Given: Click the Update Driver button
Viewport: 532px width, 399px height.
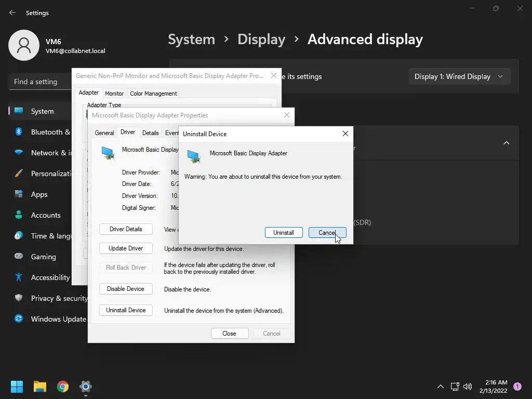Looking at the screenshot, I should (x=126, y=248).
